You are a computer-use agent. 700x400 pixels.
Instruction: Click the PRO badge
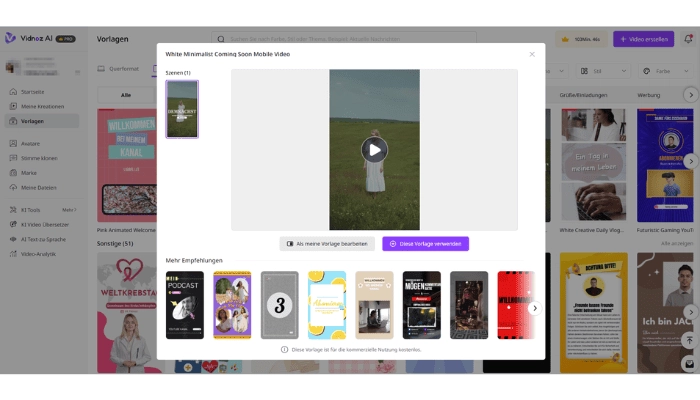tap(66, 39)
